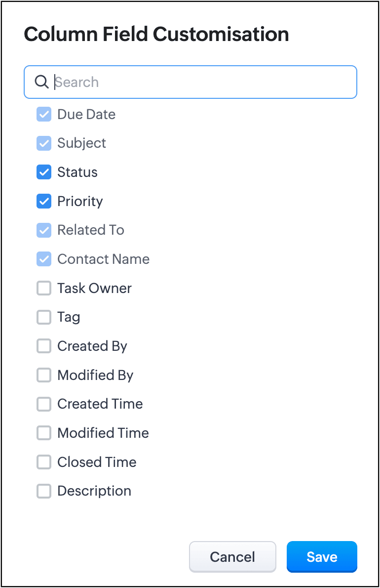The image size is (380, 588).
Task: Enable the Created Time column
Action: pyautogui.click(x=44, y=404)
